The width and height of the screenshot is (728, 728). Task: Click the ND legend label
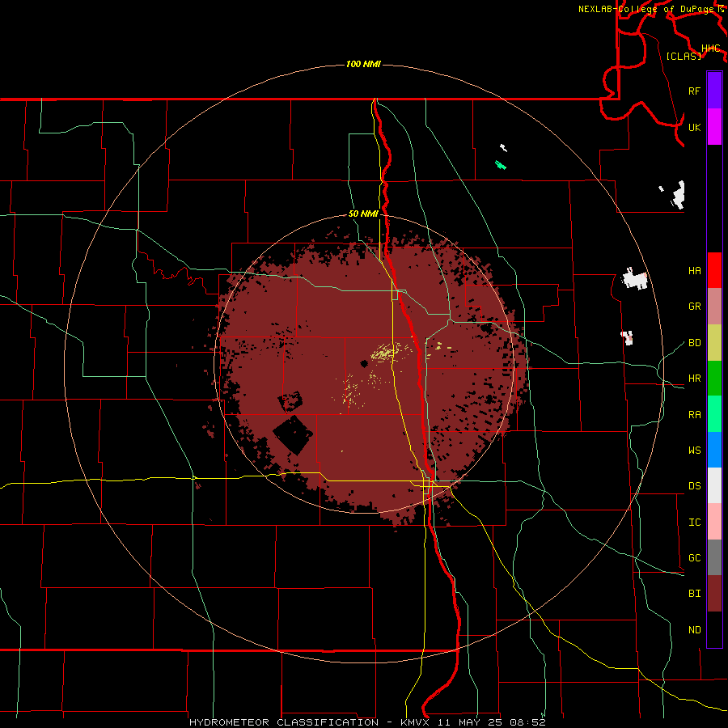694,629
